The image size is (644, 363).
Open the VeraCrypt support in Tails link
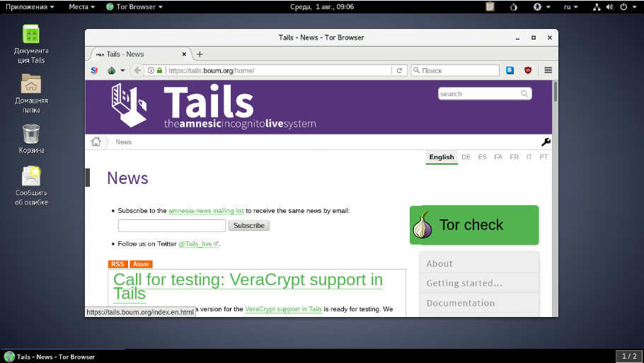point(283,309)
